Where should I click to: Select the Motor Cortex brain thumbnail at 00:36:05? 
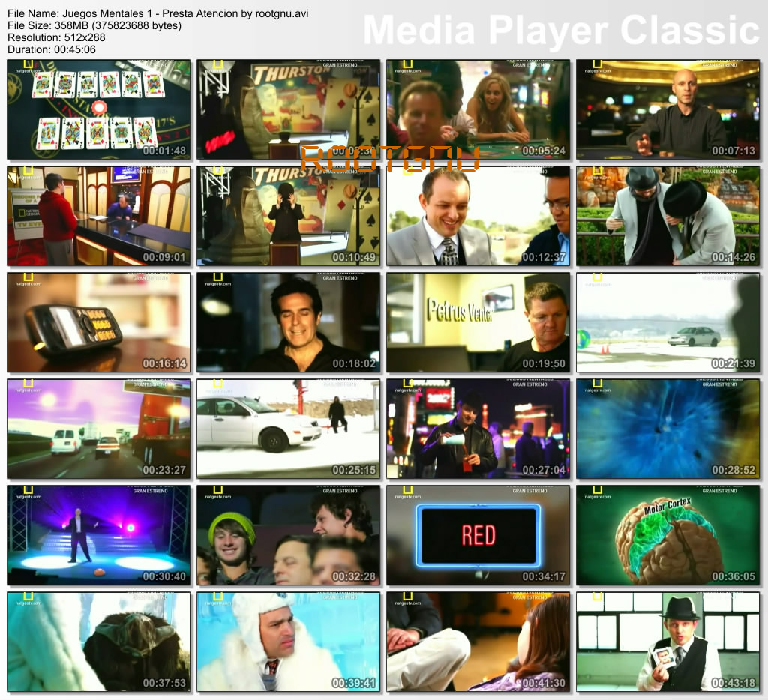pyautogui.click(x=667, y=535)
